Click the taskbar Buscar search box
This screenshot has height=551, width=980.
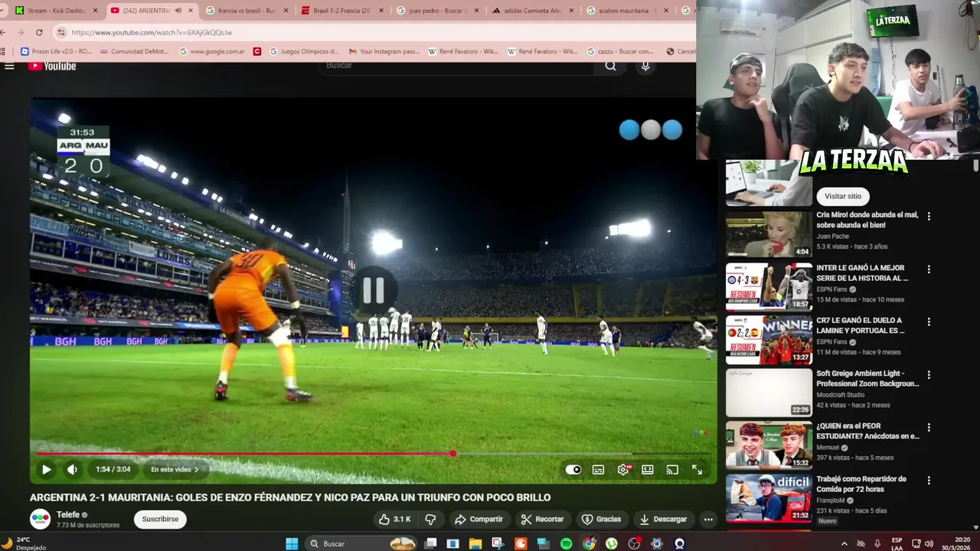point(362,543)
